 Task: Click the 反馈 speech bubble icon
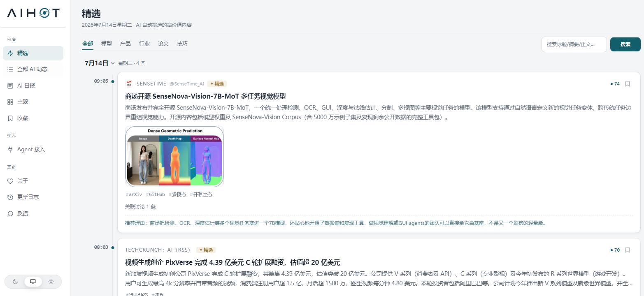pos(10,214)
